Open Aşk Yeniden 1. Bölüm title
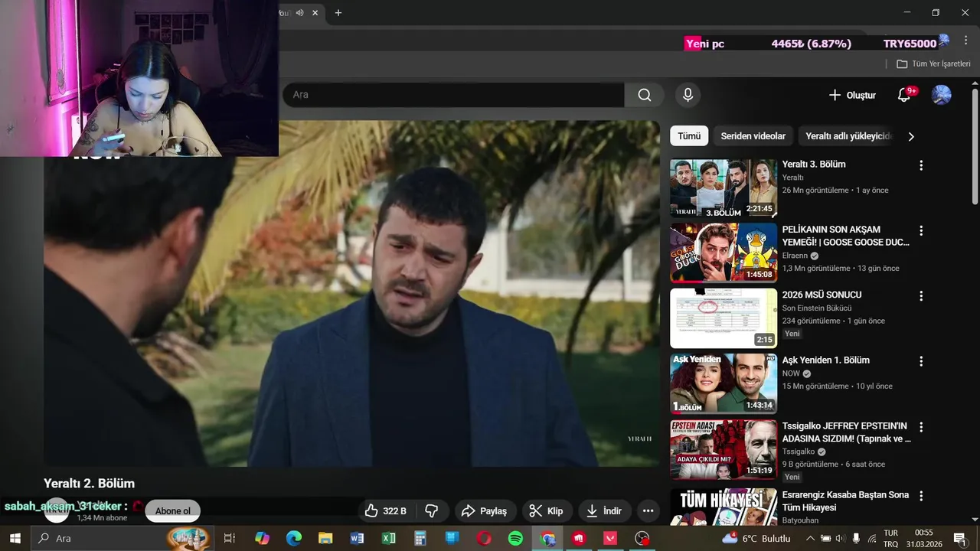The width and height of the screenshot is (980, 551). point(826,360)
